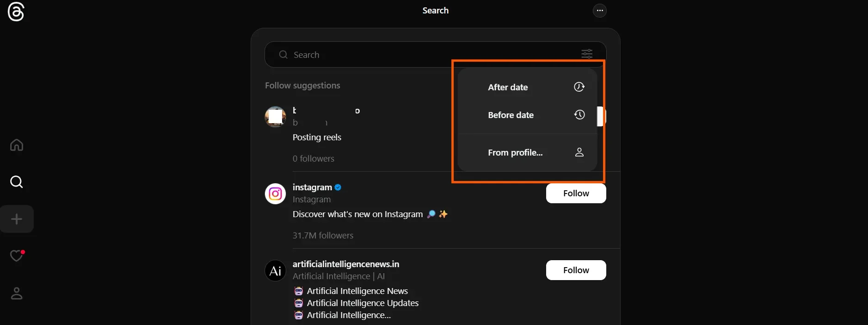The image size is (868, 325).
Task: Click the scrollbar on the filter menu
Action: 600,117
